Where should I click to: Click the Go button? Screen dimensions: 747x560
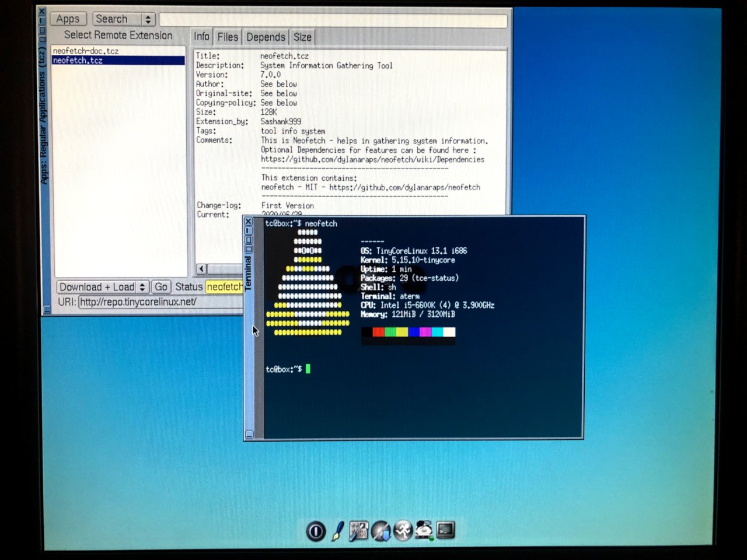tap(161, 287)
